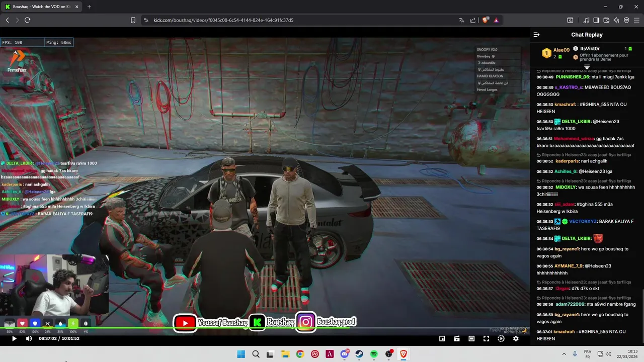This screenshot has width=644, height=362.
Task: Click username siil_adam in chat replay
Action: (x=565, y=204)
